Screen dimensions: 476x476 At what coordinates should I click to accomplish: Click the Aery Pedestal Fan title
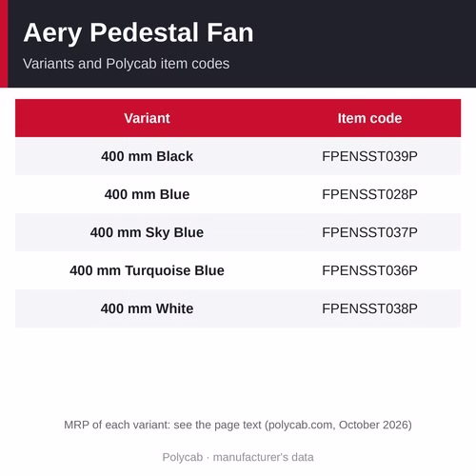coord(138,32)
